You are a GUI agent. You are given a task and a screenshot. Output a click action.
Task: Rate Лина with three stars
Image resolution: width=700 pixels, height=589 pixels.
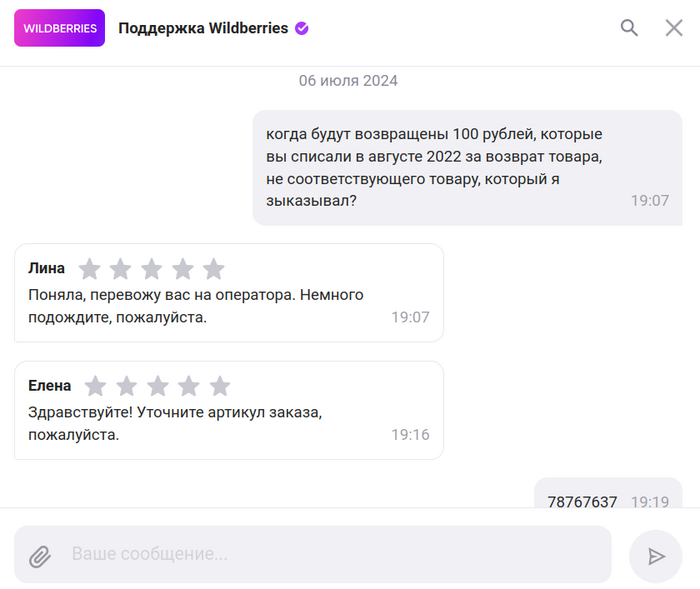click(x=152, y=269)
